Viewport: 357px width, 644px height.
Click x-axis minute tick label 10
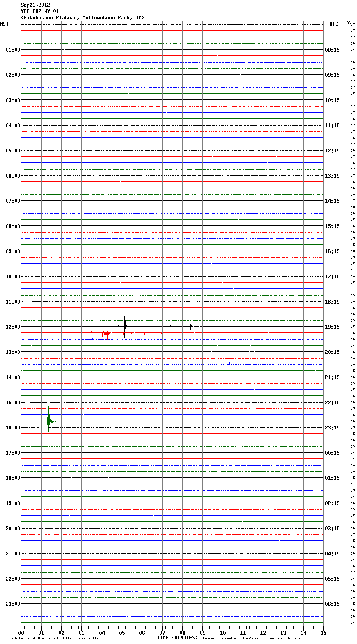coord(223,633)
